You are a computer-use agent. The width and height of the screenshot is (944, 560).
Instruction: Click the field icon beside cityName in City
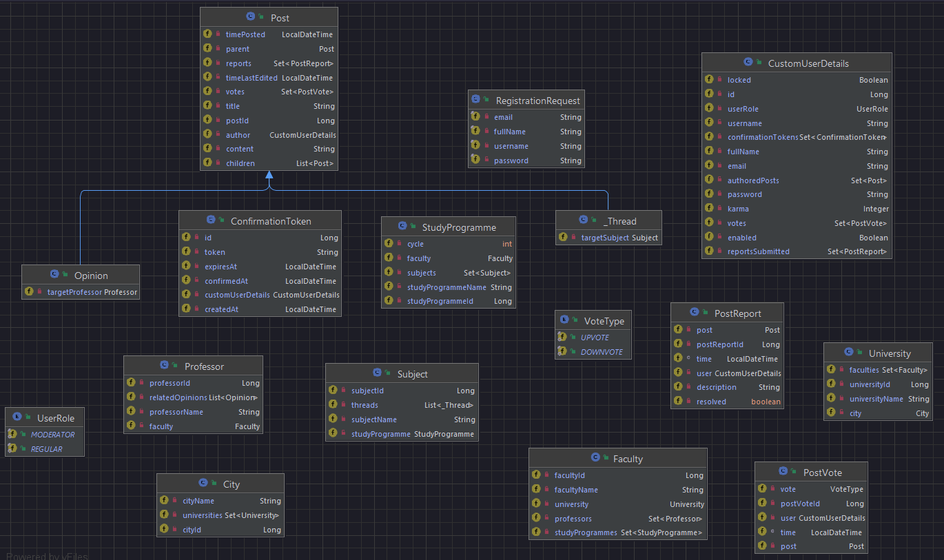click(164, 501)
